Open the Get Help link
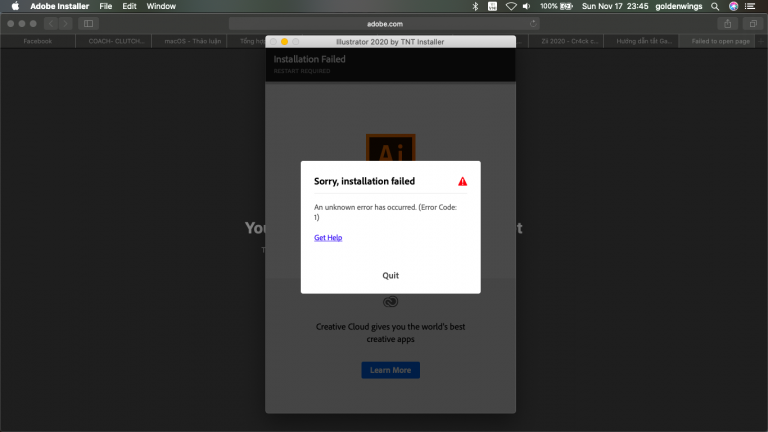768x432 pixels. click(x=328, y=238)
